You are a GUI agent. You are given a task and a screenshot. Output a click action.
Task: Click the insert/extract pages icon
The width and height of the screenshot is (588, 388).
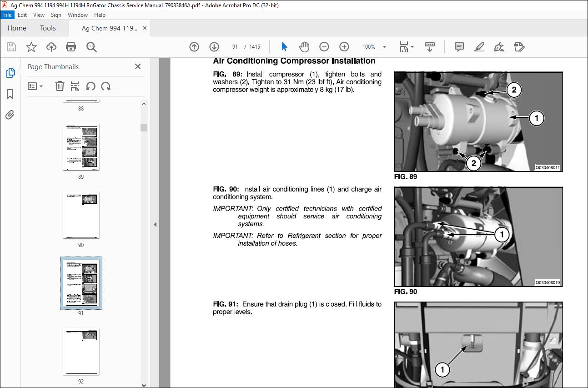[x=75, y=86]
